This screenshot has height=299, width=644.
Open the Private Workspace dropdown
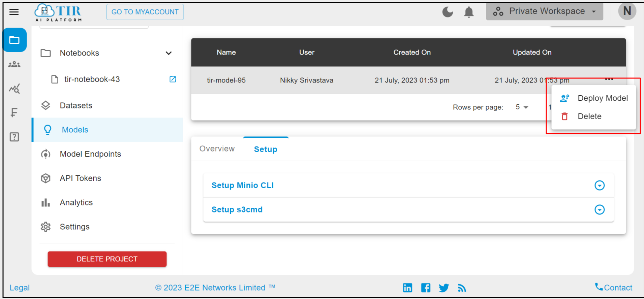[544, 11]
